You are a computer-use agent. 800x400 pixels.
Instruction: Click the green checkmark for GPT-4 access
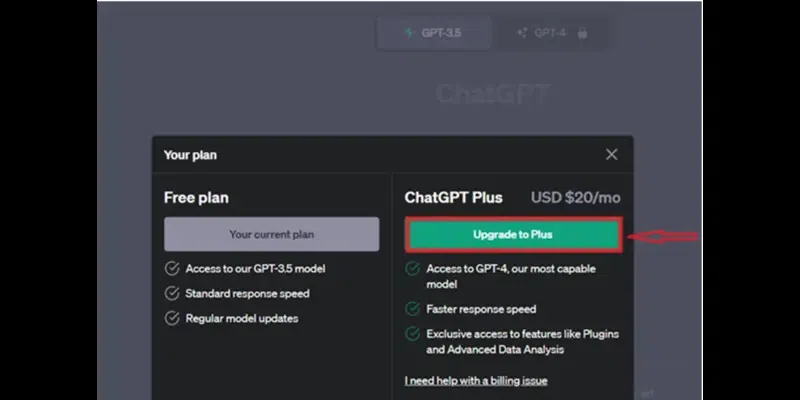pos(412,269)
